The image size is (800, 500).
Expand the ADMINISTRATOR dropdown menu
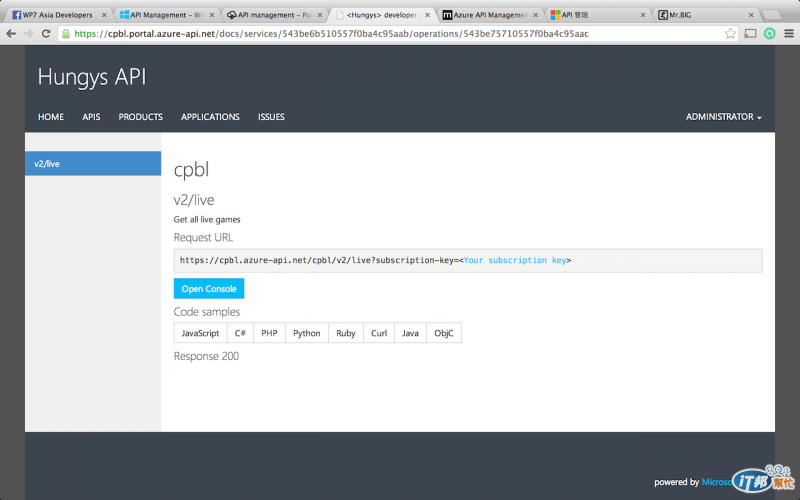click(x=723, y=117)
